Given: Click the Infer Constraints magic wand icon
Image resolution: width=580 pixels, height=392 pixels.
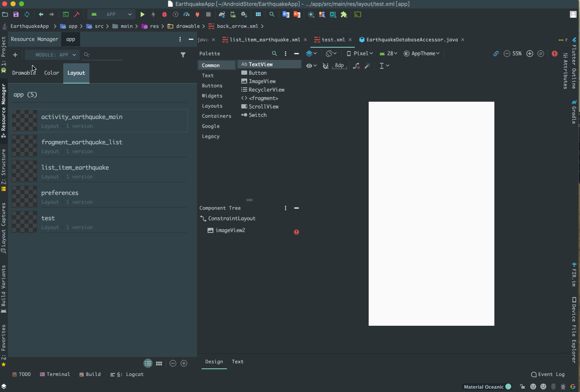Looking at the screenshot, I should click(x=367, y=65).
